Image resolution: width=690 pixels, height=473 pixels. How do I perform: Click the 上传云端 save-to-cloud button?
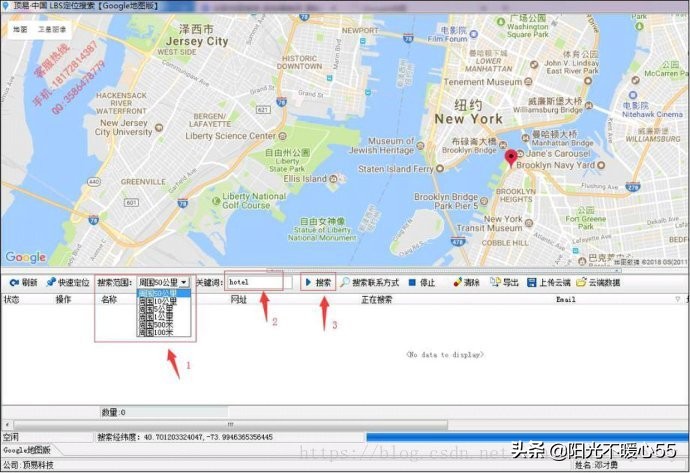tap(549, 282)
